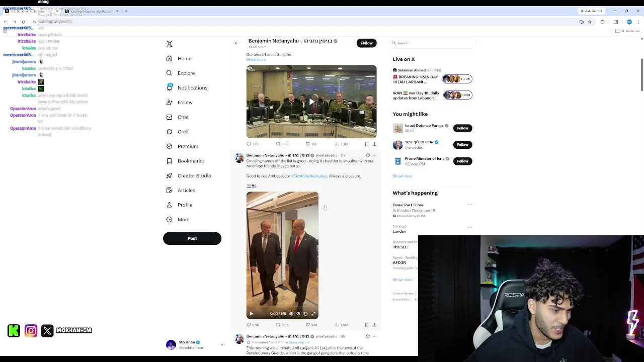Screen dimensions: 644x362
Task: Reload the page in Chrome toolbar
Action: [23, 22]
